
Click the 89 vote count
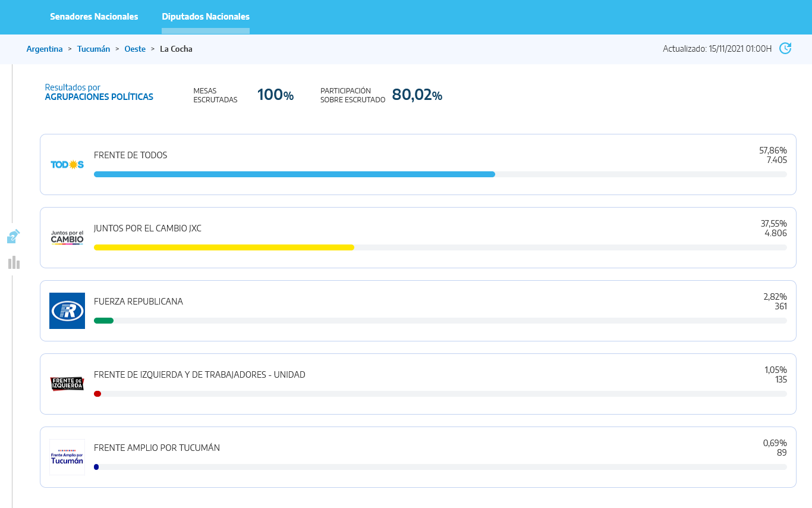click(782, 453)
